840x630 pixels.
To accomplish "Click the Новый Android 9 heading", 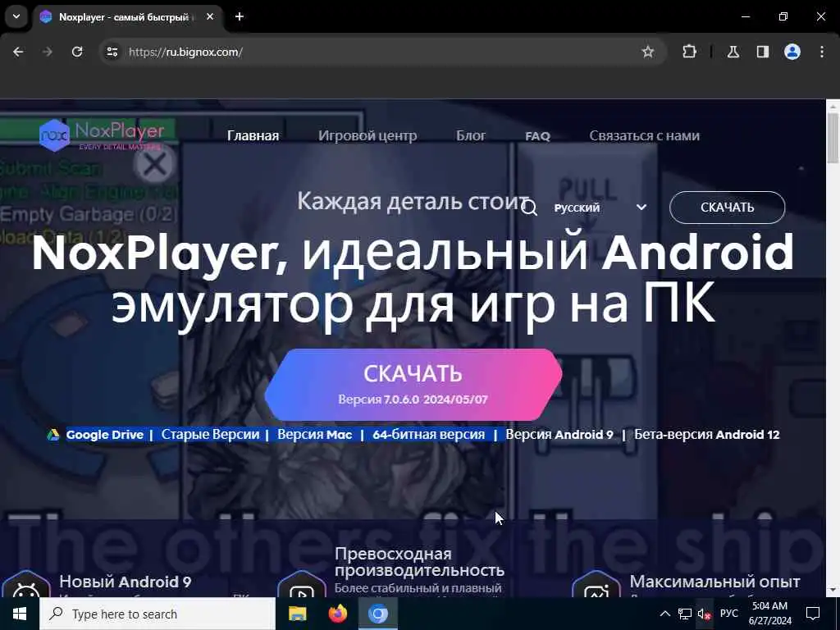I will pyautogui.click(x=126, y=582).
